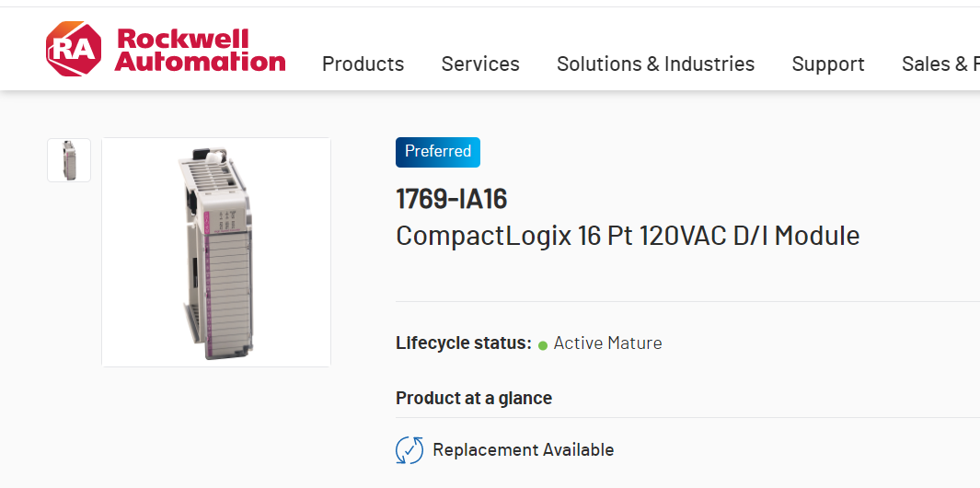Click the Rockwell Automation wordmark
Image resolution: width=980 pixels, height=488 pixels.
coord(200,51)
